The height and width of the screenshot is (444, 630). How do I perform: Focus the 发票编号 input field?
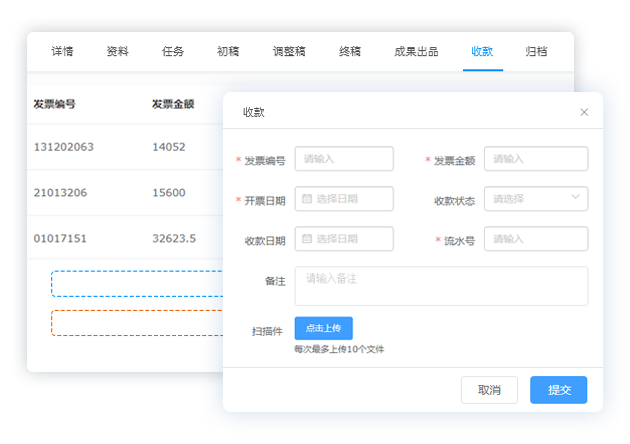344,159
